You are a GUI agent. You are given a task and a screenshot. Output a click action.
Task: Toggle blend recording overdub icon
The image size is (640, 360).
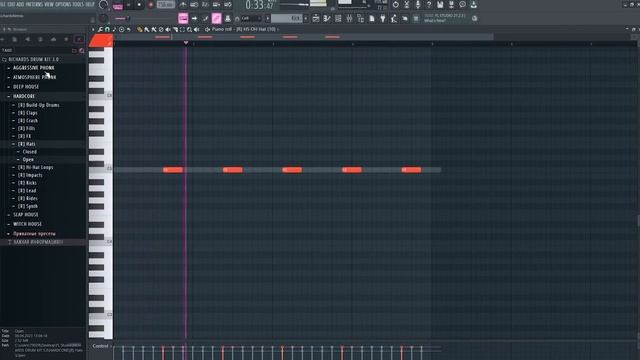coord(217,5)
